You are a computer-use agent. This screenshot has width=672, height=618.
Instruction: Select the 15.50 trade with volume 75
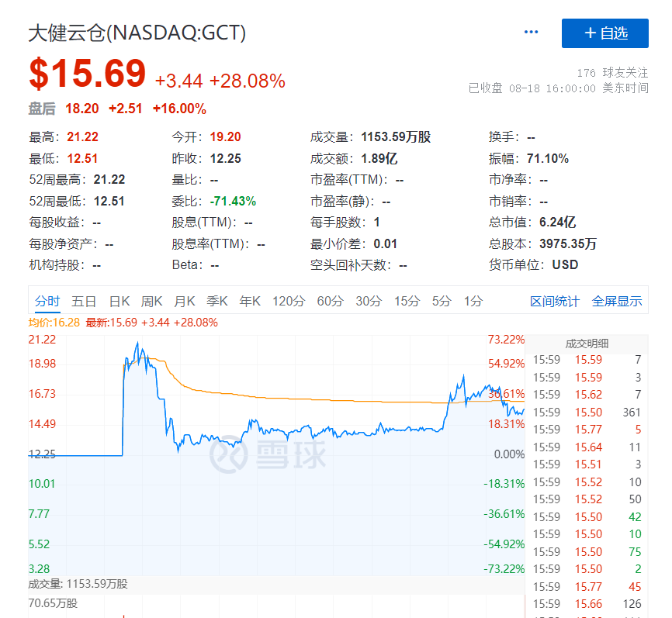(x=587, y=551)
